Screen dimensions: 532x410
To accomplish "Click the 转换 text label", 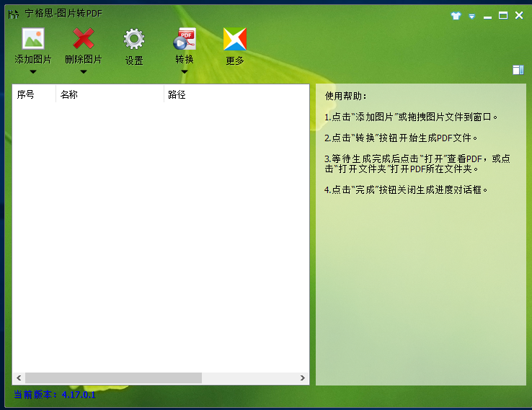I will (x=185, y=59).
